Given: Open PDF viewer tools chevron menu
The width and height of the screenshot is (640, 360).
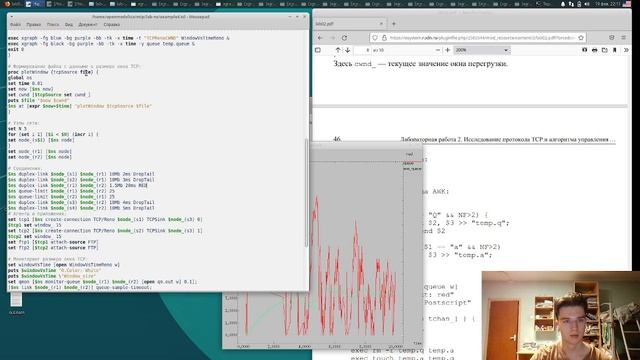Looking at the screenshot, I should pyautogui.click(x=626, y=50).
